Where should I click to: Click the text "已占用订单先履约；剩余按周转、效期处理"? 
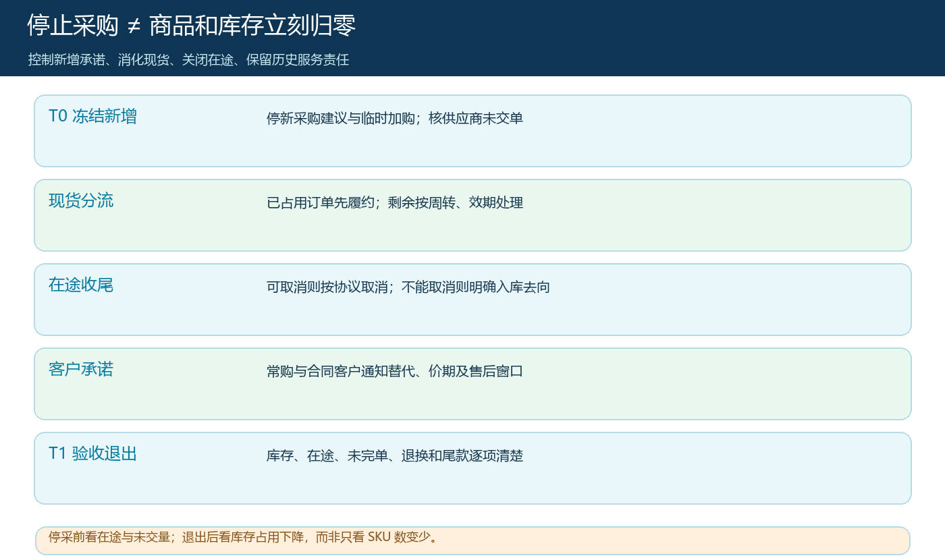coord(395,202)
